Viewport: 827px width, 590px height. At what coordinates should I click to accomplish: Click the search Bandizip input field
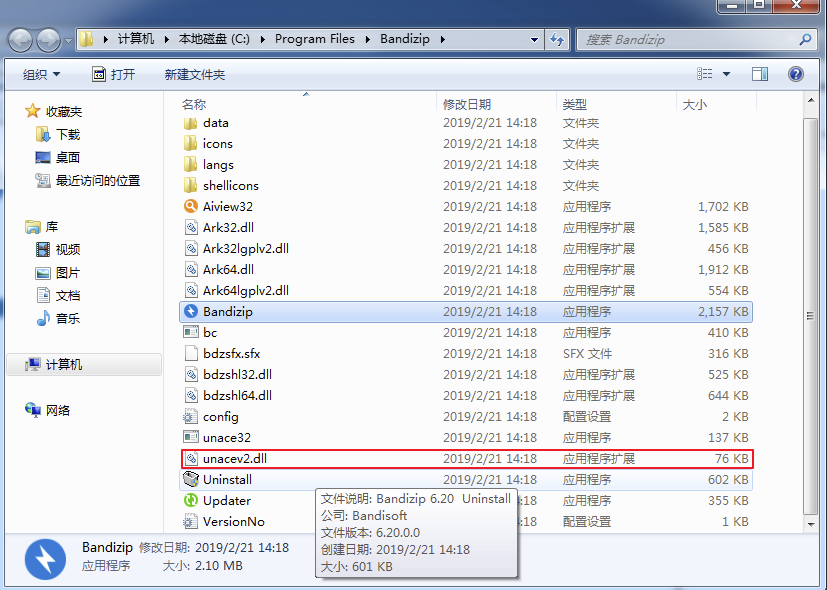point(690,40)
